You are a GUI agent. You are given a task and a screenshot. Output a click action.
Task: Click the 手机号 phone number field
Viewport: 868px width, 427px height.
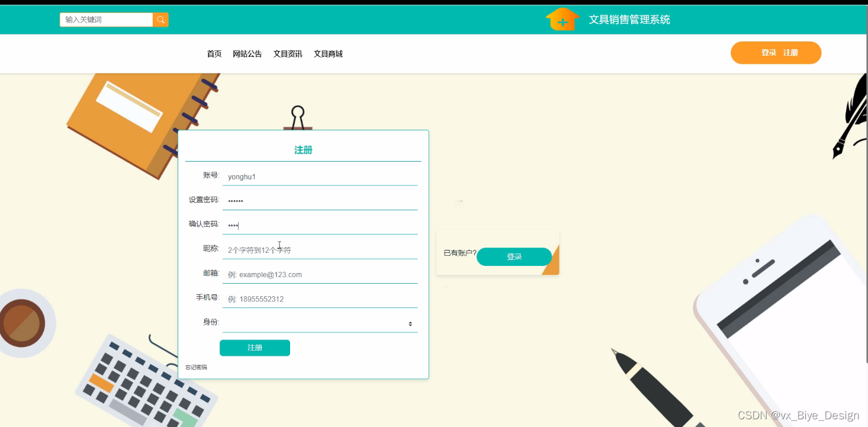pos(320,299)
